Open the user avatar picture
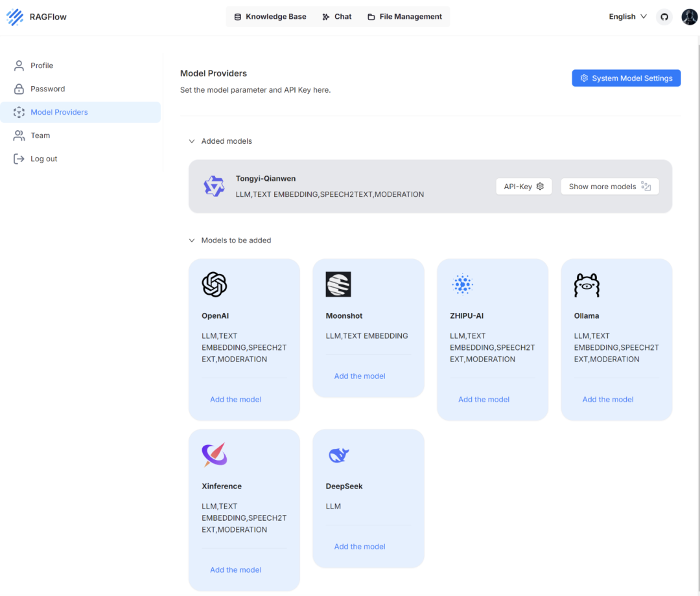Viewport: 700px width, 596px height. [x=689, y=17]
